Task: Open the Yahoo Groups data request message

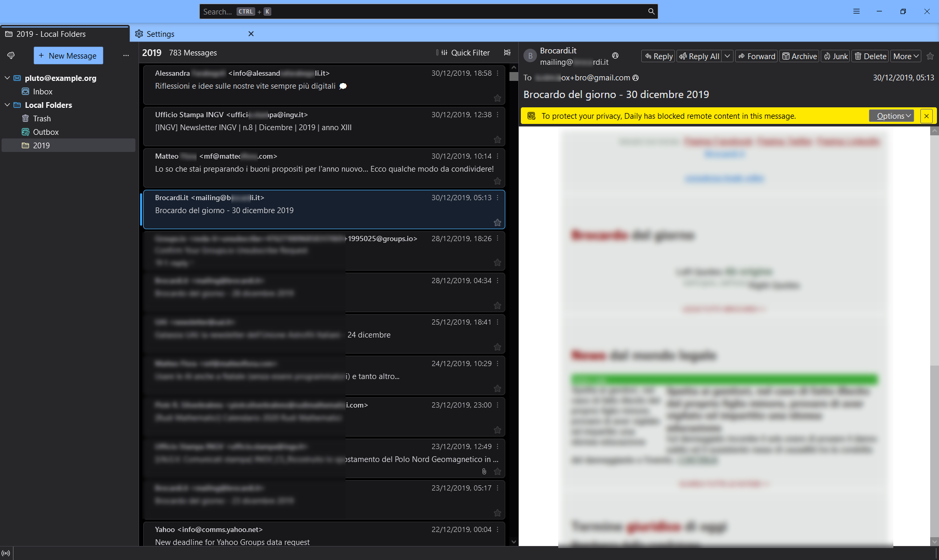Action: (x=324, y=534)
